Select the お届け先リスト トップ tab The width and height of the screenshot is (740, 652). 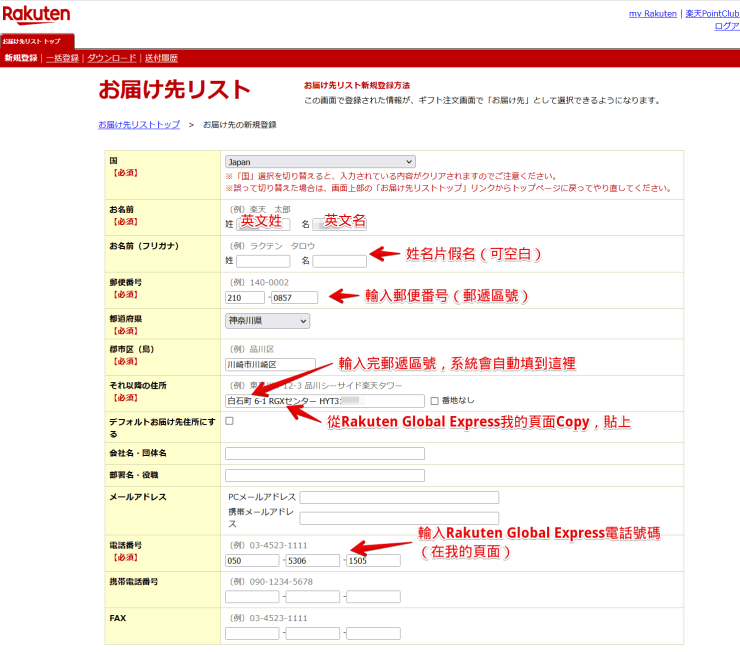pos(37,41)
